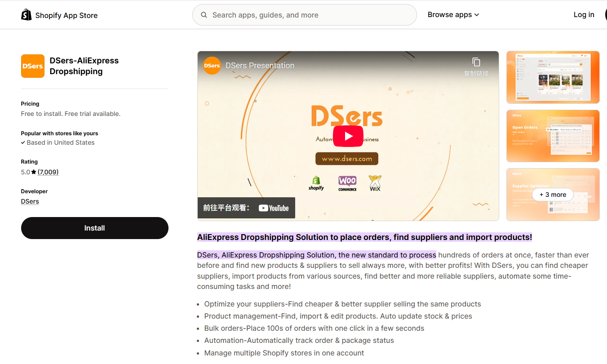Screen dimensions: 607x364
Task: Play the DSers Presentation video
Action: point(348,136)
